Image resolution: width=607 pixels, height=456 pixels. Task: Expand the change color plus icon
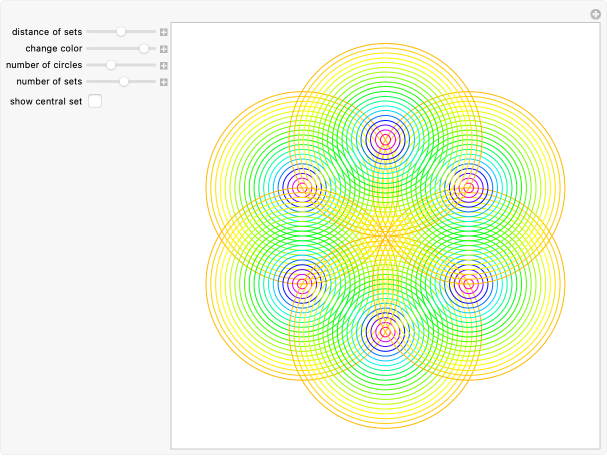click(164, 48)
